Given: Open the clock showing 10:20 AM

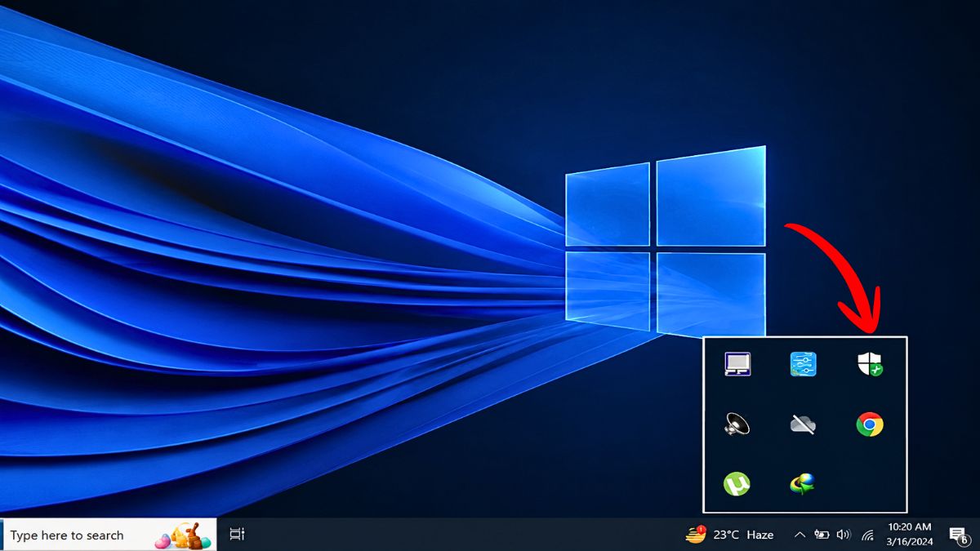Looking at the screenshot, I should click(x=909, y=534).
